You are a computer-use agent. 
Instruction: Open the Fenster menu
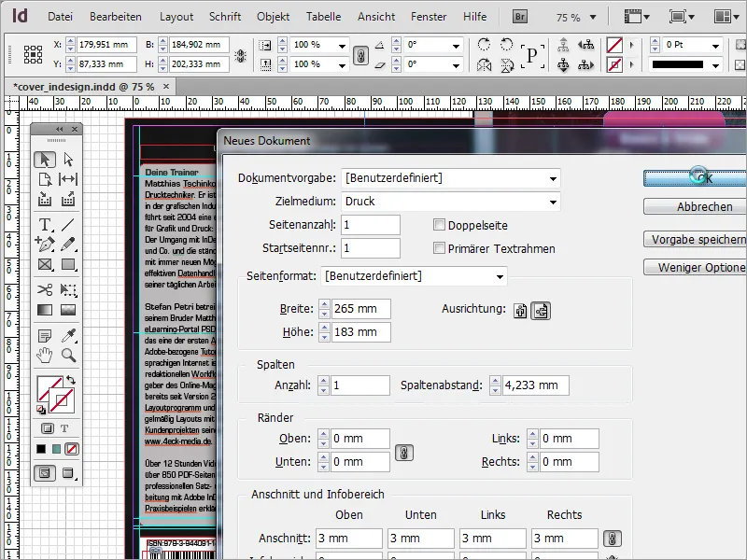(429, 16)
